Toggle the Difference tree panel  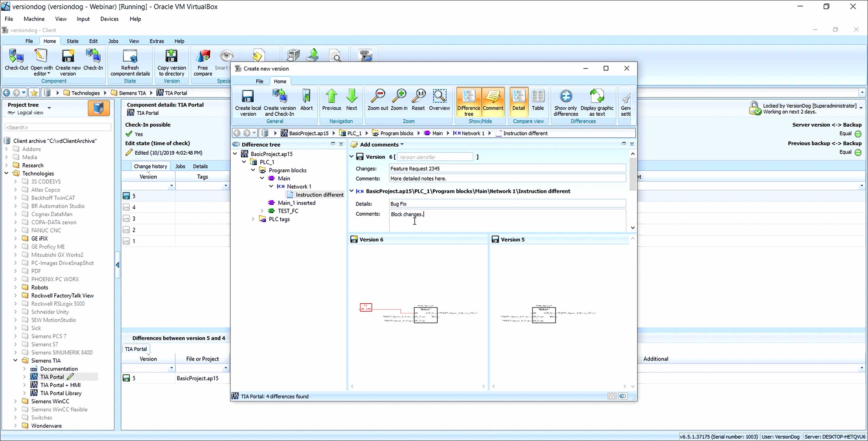click(468, 102)
